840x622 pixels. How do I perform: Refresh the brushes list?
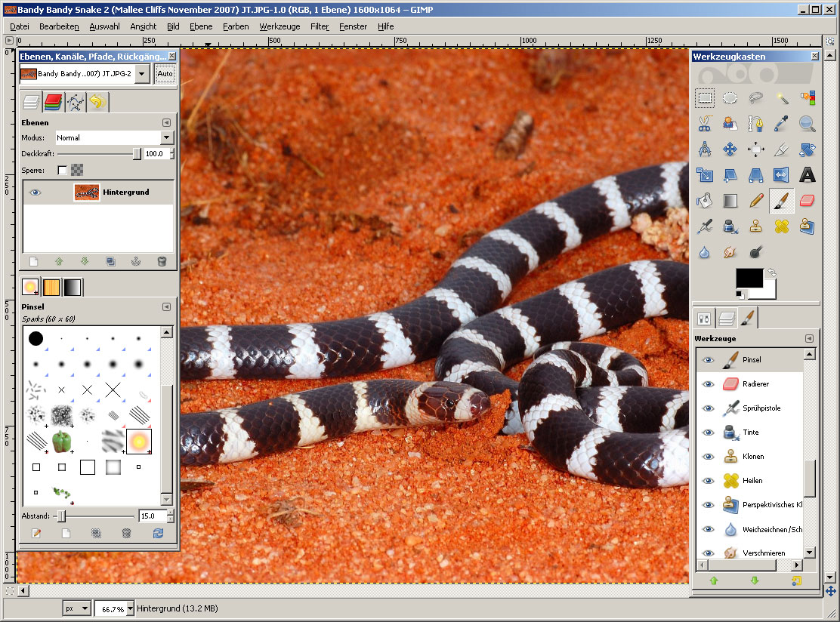point(158,533)
